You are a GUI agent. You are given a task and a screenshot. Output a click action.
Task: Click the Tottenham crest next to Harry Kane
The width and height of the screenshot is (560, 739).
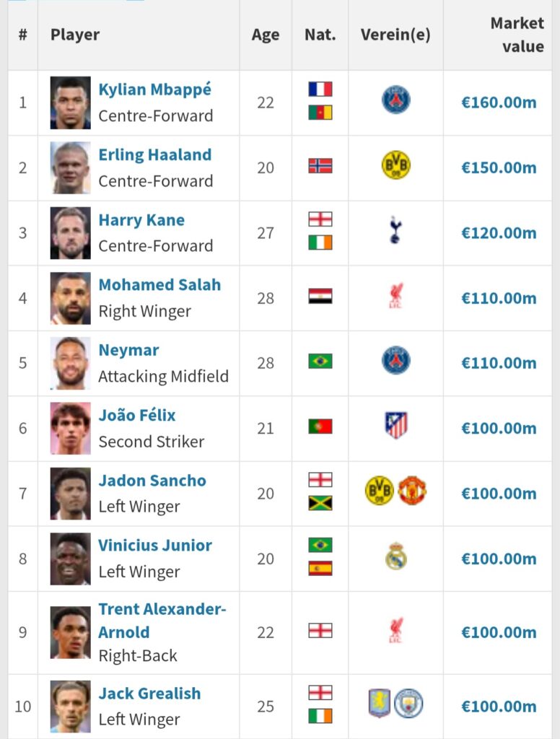(395, 232)
